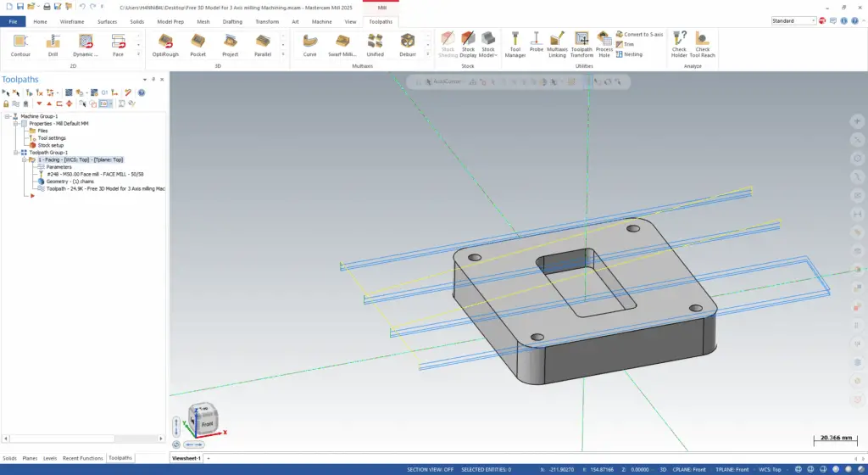
Task: Click Select all operations icon
Action: [6, 93]
